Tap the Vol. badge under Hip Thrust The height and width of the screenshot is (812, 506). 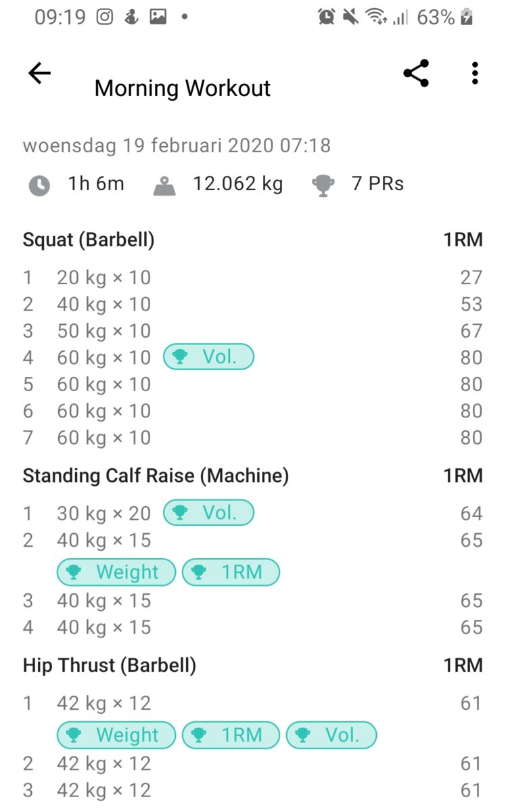pyautogui.click(x=331, y=736)
